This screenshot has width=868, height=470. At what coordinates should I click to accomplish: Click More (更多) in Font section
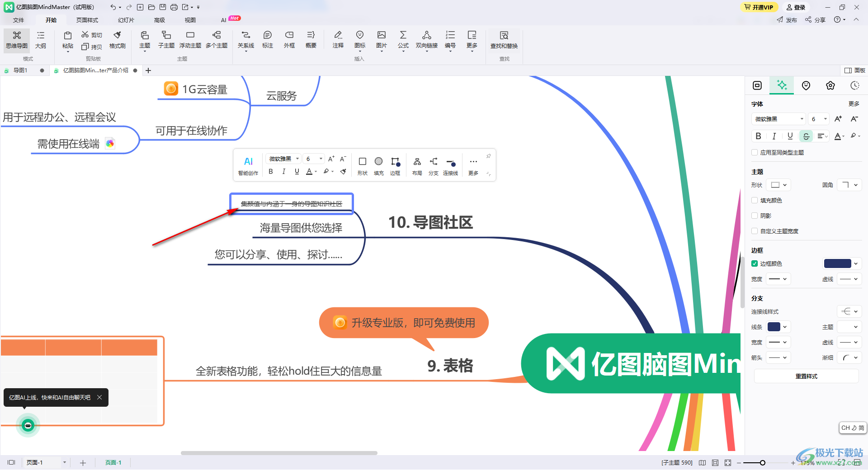854,103
